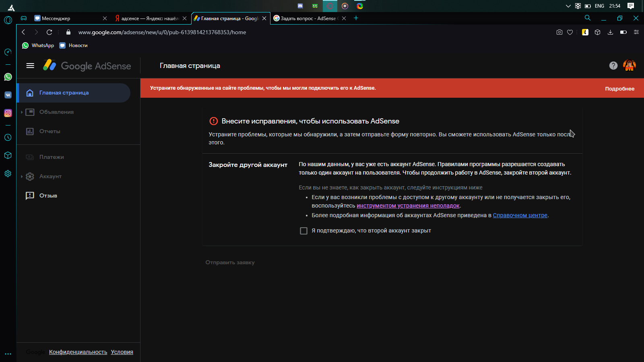This screenshot has width=644, height=362.
Task: Select Главная страница in sidebar
Action: point(74,93)
